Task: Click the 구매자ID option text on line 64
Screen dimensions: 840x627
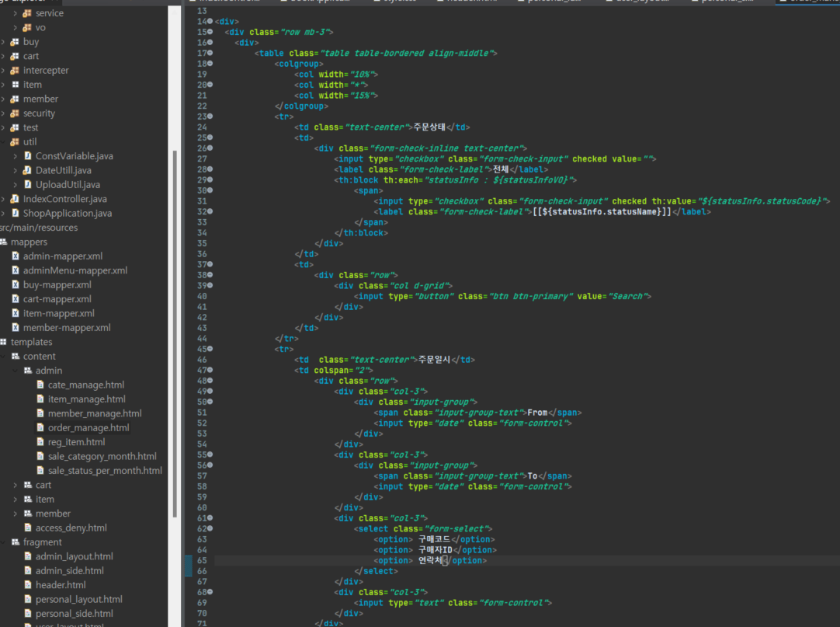Action: (436, 550)
